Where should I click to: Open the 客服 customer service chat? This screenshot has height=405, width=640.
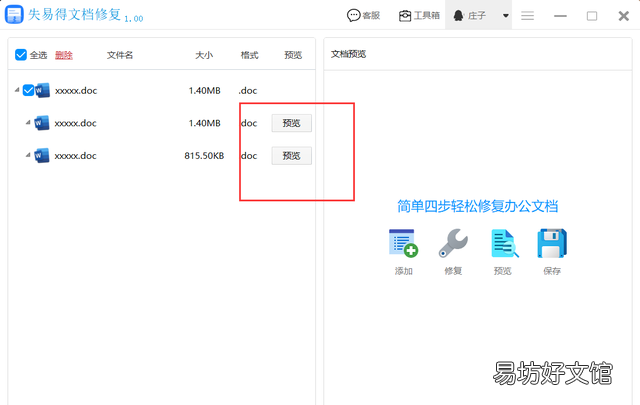pyautogui.click(x=363, y=16)
